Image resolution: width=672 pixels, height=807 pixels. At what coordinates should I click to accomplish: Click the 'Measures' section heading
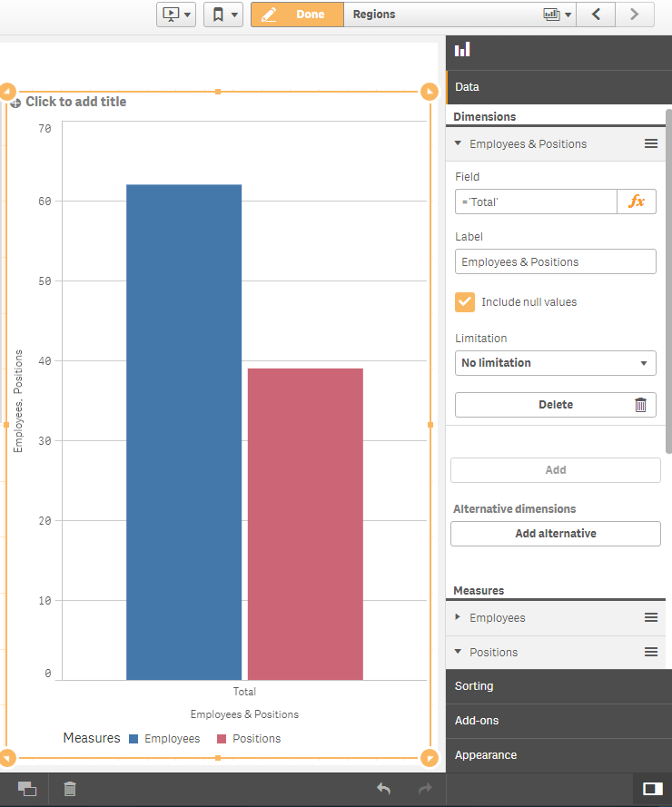coord(479,591)
